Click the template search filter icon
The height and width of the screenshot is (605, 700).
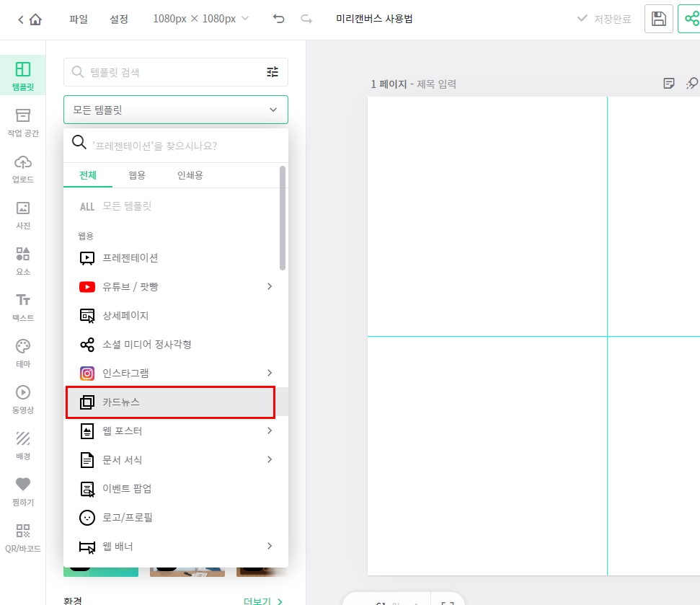click(x=272, y=72)
